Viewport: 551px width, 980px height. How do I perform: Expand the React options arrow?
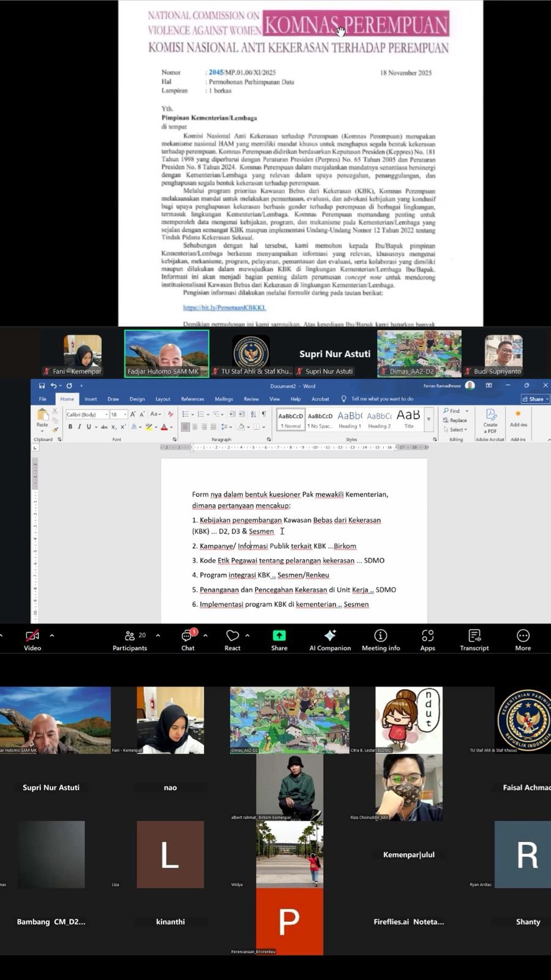247,636
